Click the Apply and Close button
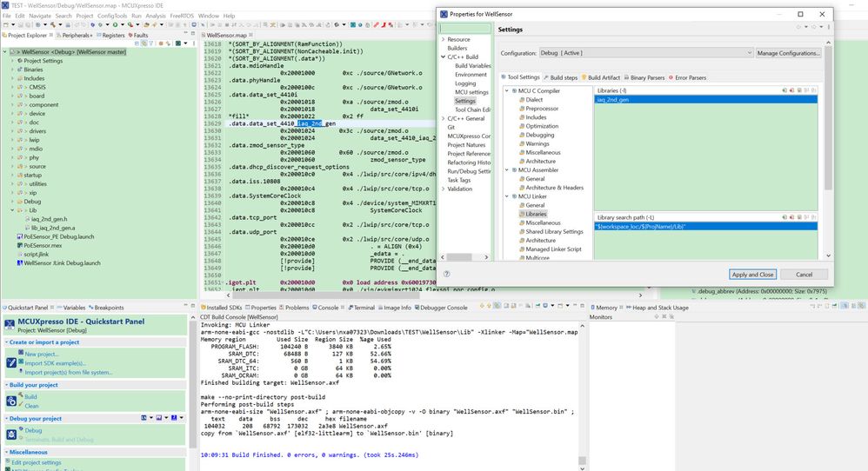 (752, 275)
